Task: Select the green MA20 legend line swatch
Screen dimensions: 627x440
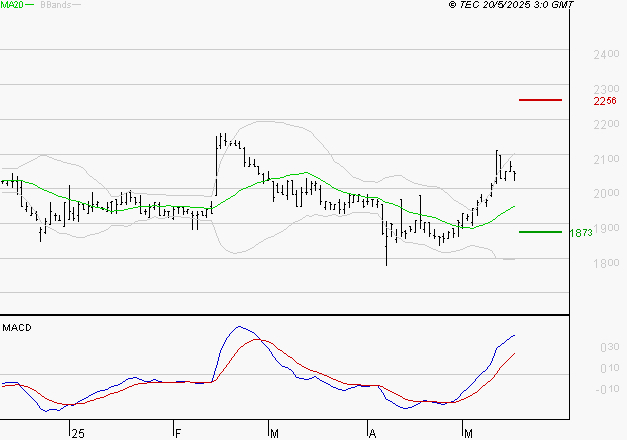Action: (x=29, y=6)
